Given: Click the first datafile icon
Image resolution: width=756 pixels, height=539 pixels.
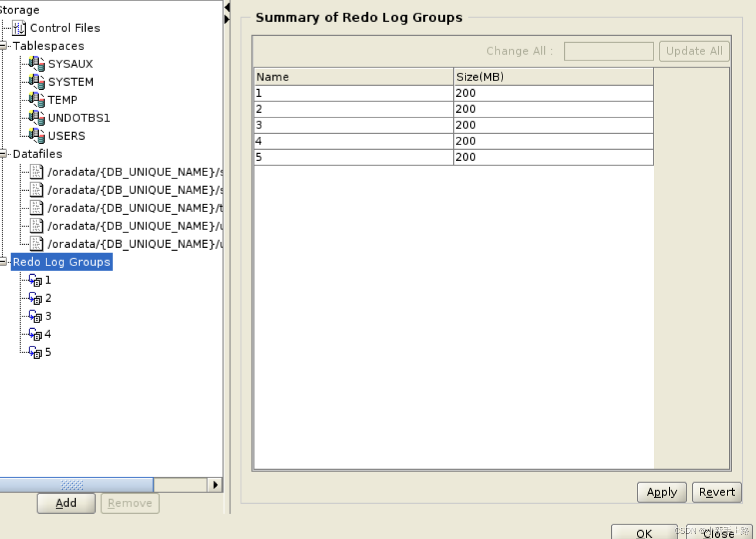Looking at the screenshot, I should (x=36, y=172).
